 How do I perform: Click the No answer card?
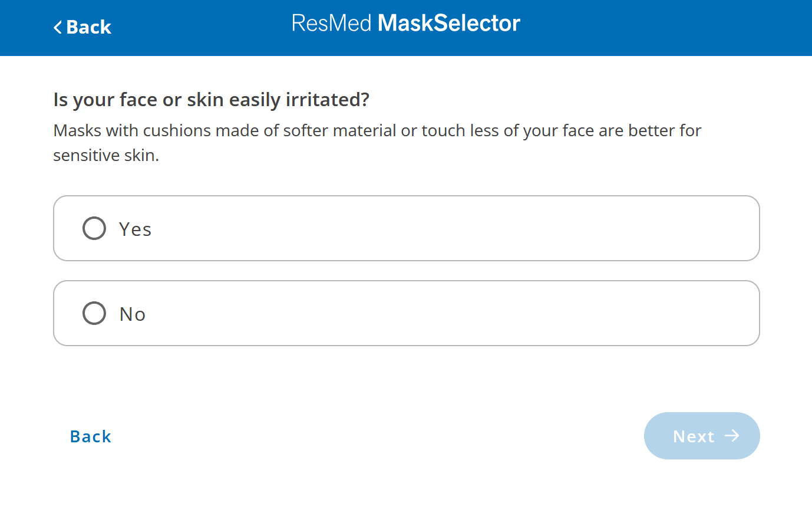407,313
